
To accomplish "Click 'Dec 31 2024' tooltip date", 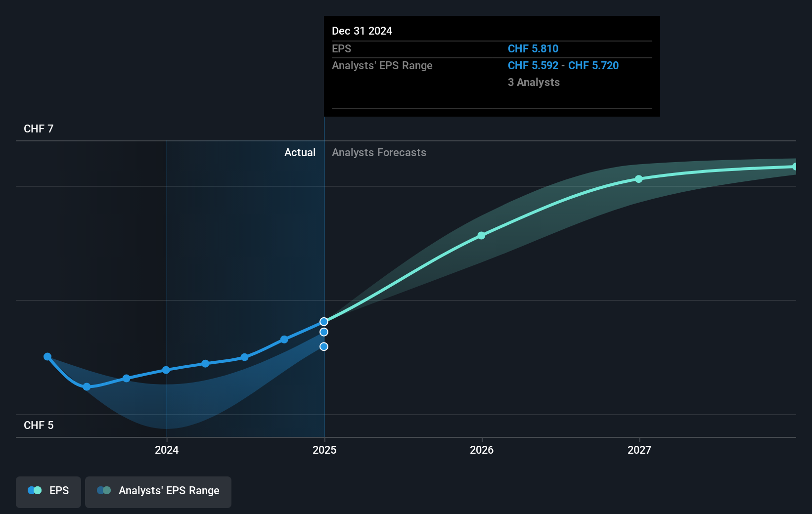I will [362, 31].
